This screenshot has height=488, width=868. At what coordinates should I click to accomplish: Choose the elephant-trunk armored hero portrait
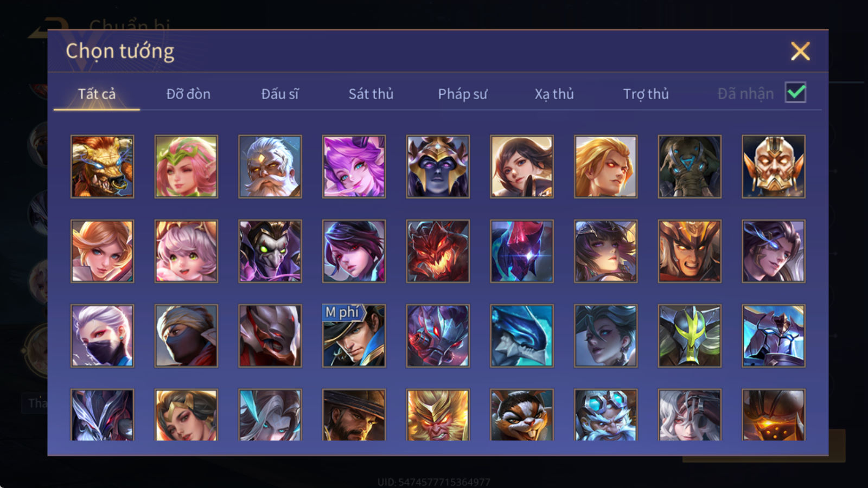[690, 166]
